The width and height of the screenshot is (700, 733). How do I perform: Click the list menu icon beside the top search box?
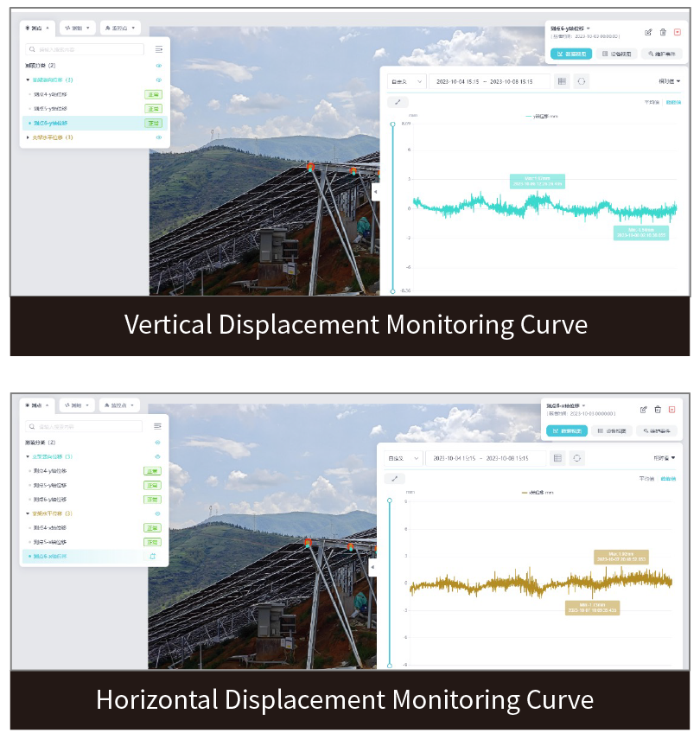coord(158,50)
